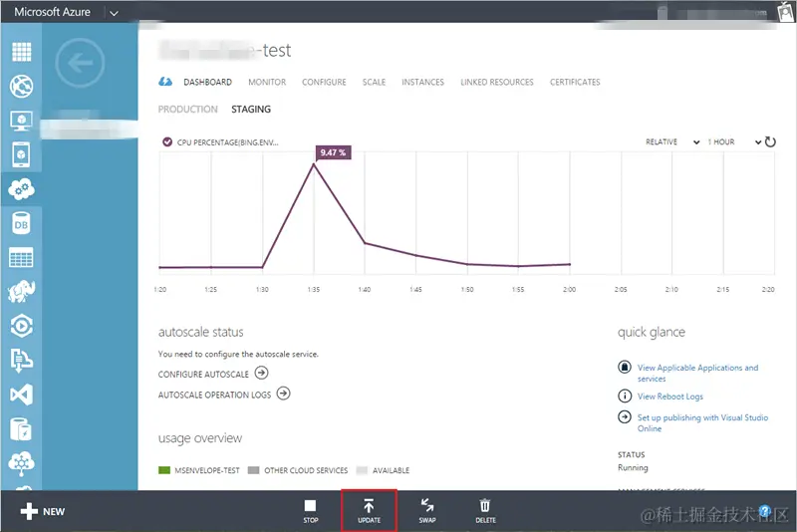The width and height of the screenshot is (797, 532).
Task: Click the 'autoscale status' heading
Action: coord(201,333)
